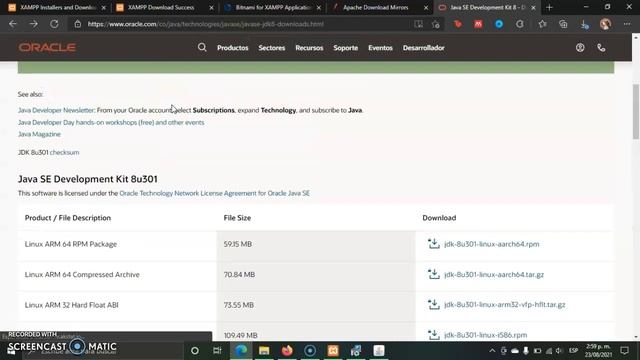This screenshot has width=640, height=360.
Task: Click the browser forward arrow
Action: coord(33,24)
